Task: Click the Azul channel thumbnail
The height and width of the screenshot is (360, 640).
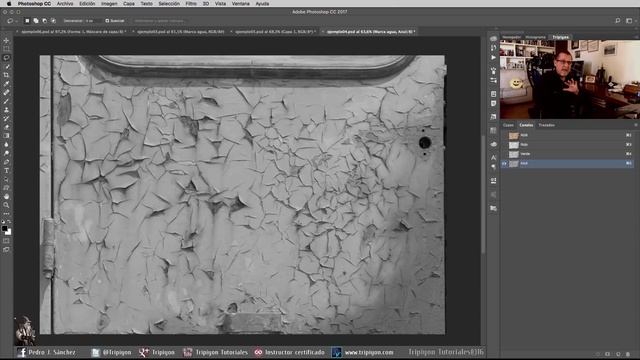Action: click(x=513, y=163)
